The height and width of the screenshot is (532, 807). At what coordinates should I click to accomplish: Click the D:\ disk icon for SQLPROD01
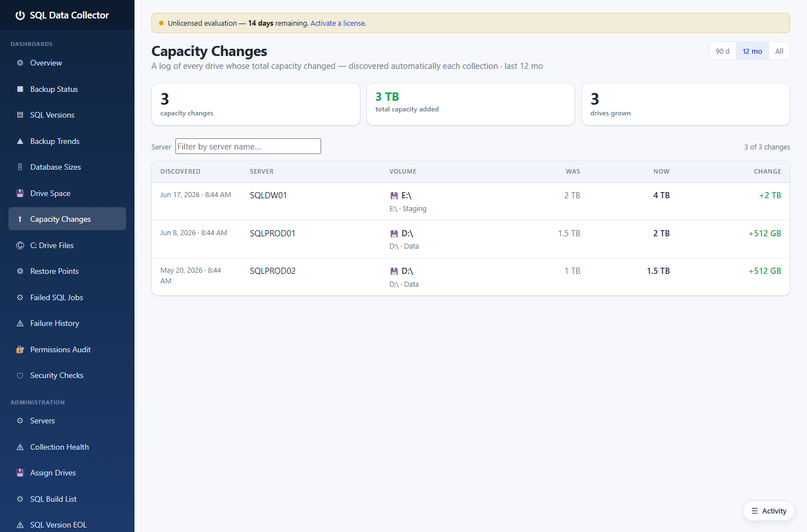[x=394, y=234]
